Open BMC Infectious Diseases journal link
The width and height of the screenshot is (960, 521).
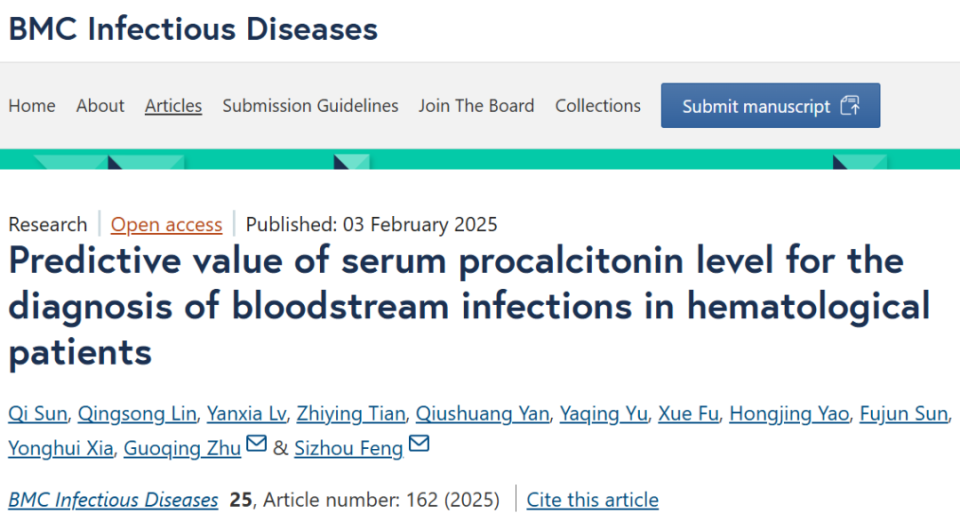[x=113, y=500]
